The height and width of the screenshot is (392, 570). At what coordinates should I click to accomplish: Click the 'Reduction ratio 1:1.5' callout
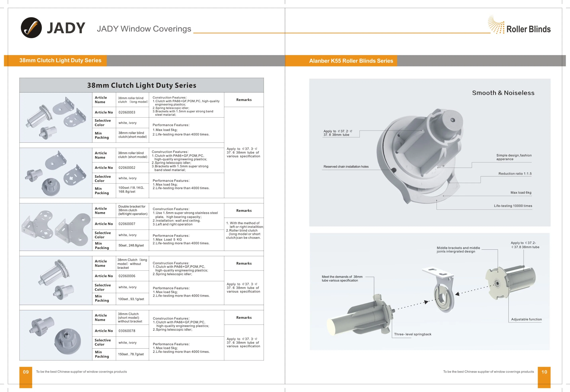tap(515, 174)
